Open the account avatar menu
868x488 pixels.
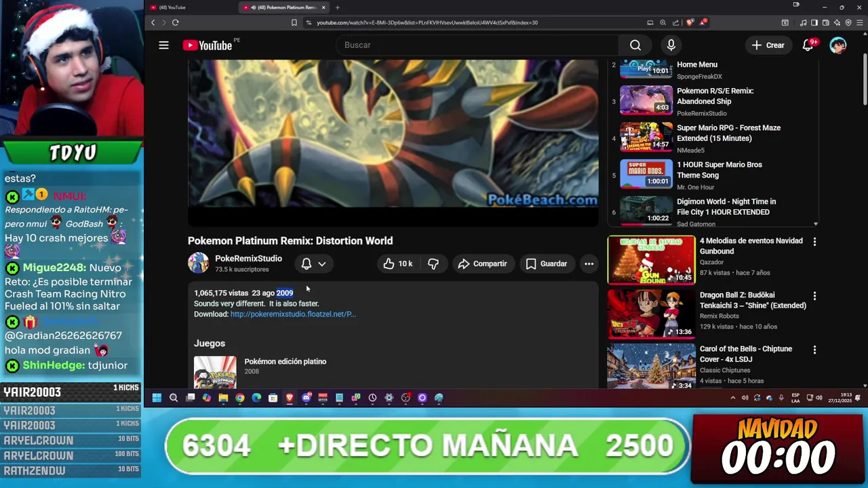tap(838, 45)
